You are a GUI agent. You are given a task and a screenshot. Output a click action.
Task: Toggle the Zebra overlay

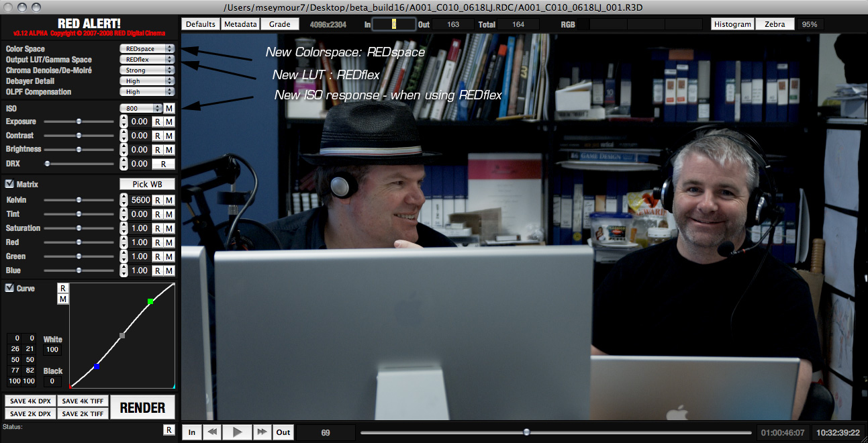[x=774, y=24]
